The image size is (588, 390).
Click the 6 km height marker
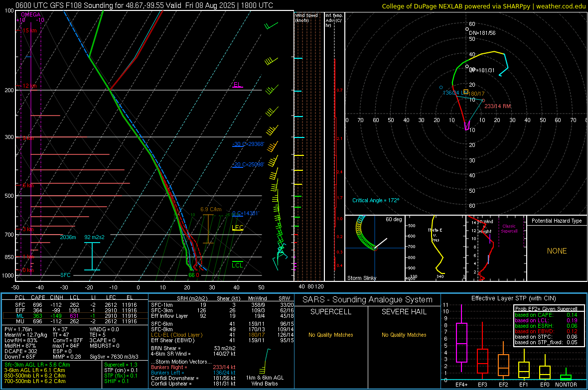coord(28,185)
